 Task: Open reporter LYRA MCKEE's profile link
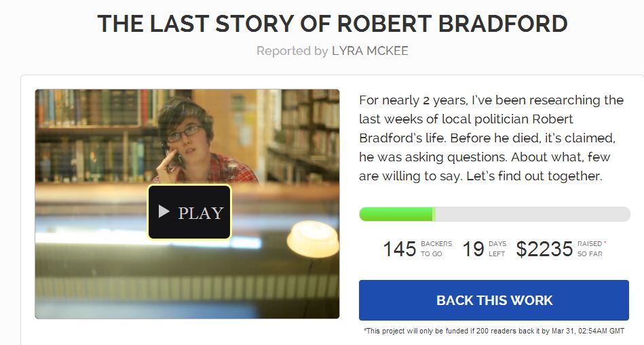(370, 51)
